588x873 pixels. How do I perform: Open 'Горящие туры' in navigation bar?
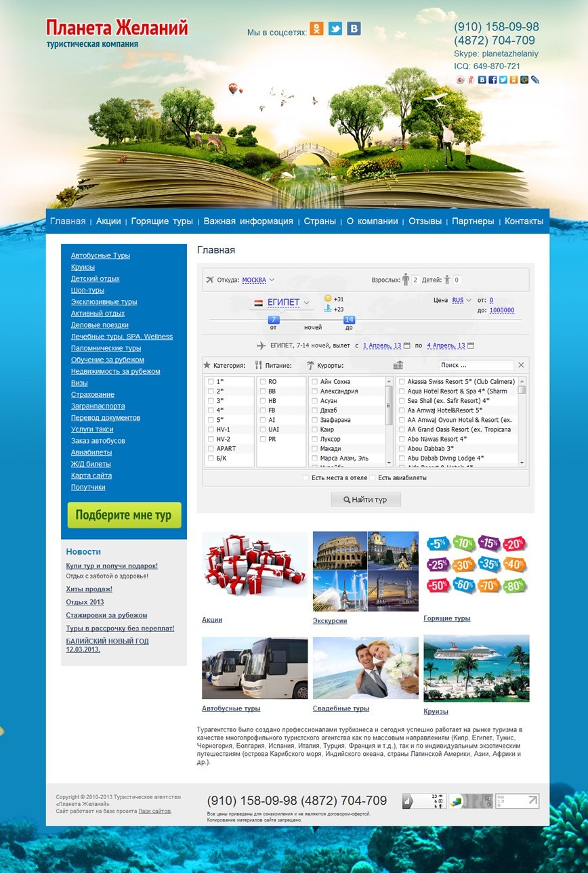click(x=162, y=221)
